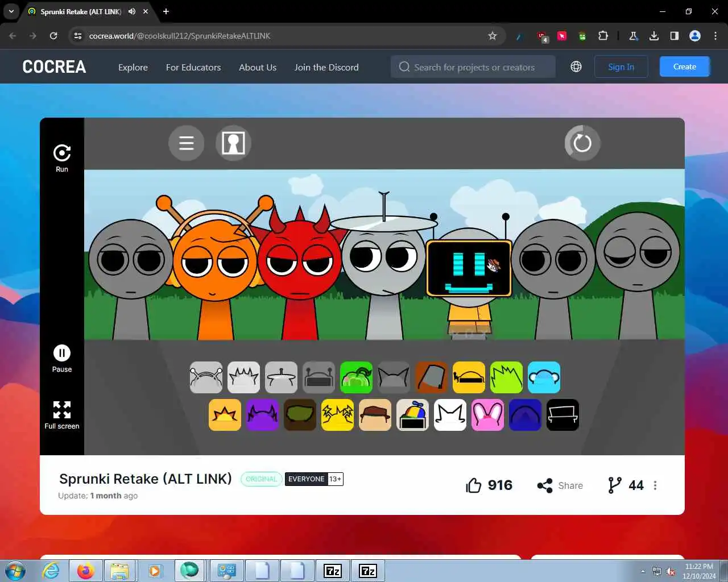Select the yellow sun crown sprunki icon
728x582 pixels.
225,415
